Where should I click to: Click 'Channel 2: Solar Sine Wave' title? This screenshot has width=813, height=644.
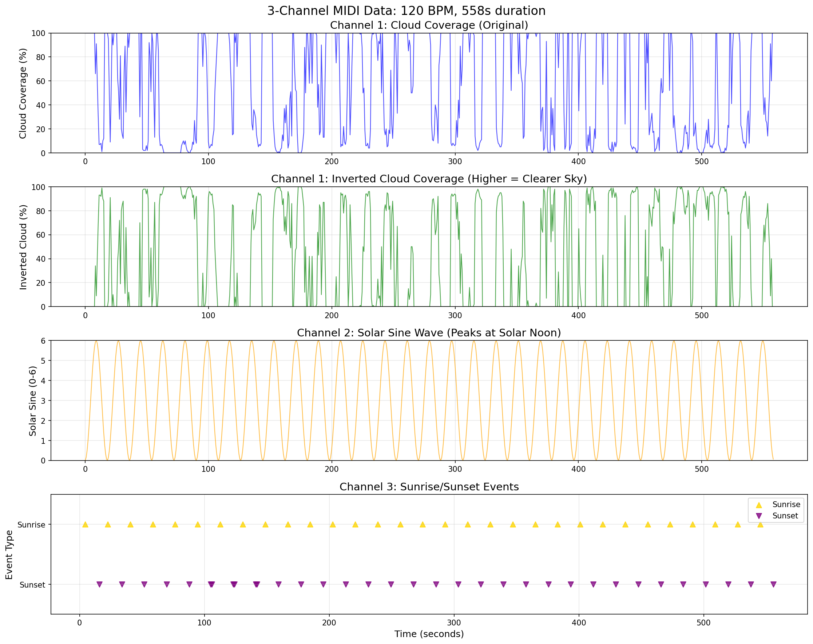click(x=429, y=333)
